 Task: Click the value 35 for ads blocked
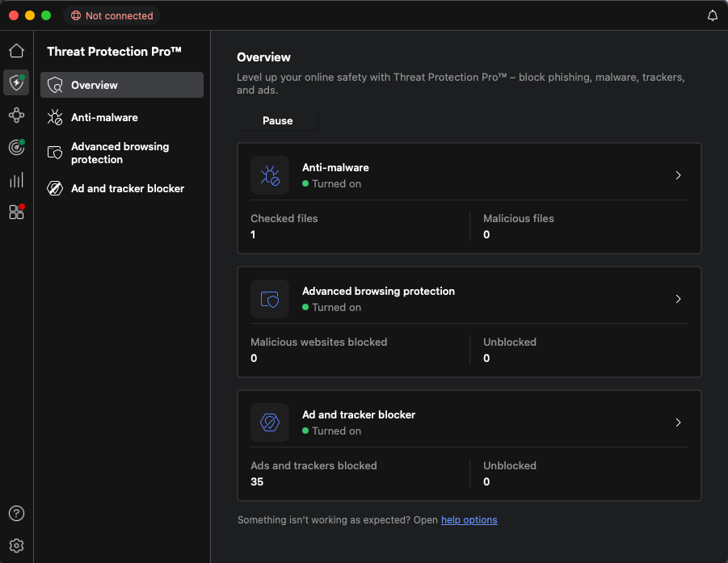tap(257, 481)
